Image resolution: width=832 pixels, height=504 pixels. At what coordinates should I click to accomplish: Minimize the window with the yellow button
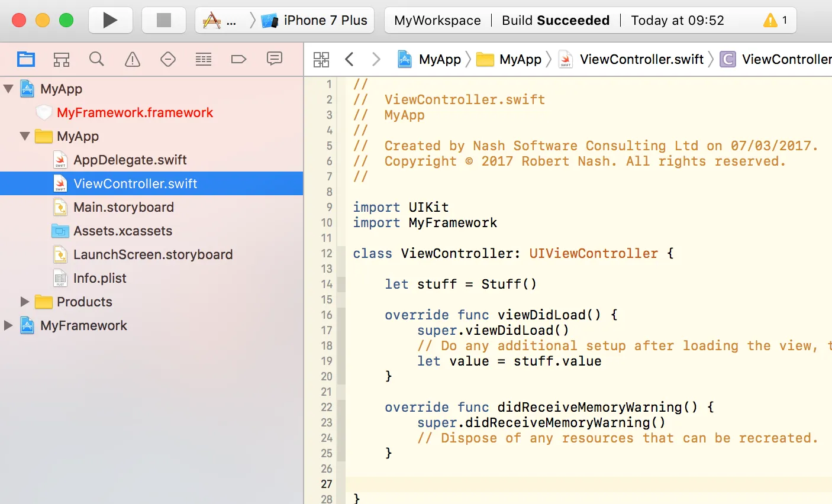(x=43, y=20)
